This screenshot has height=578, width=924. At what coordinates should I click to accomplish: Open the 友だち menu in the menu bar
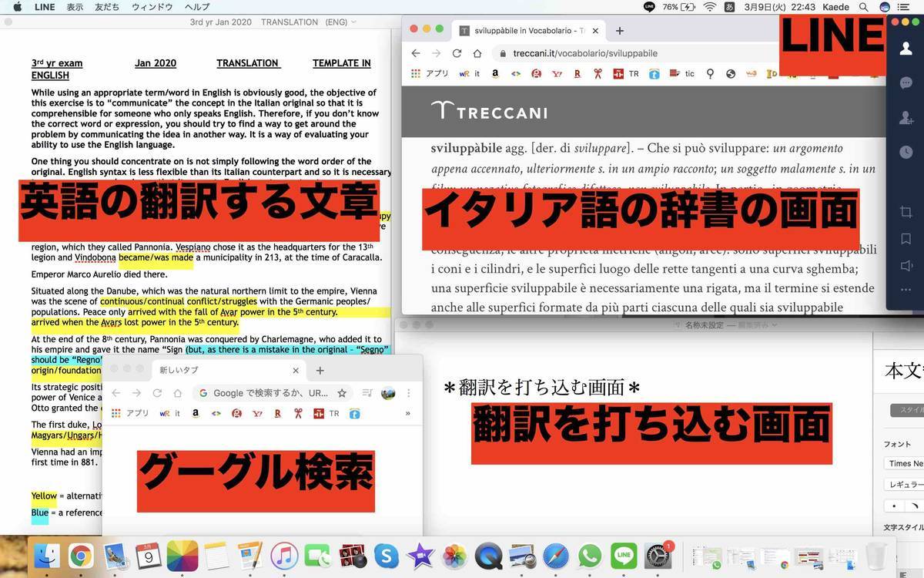tap(107, 7)
